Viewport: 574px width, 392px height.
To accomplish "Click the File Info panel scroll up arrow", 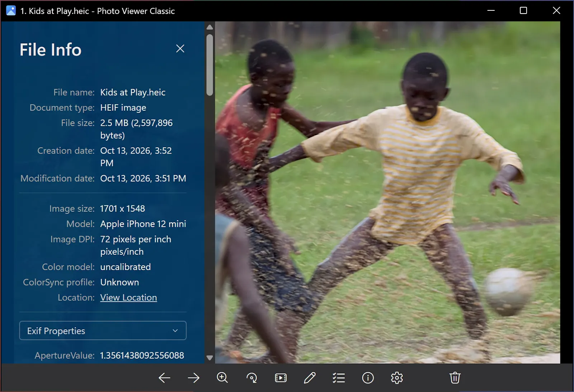I will [210, 27].
